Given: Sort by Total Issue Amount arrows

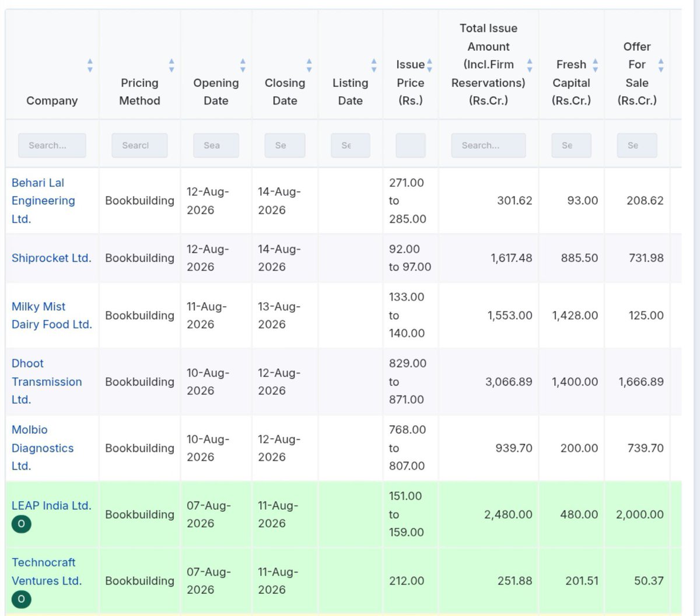Looking at the screenshot, I should pos(530,65).
